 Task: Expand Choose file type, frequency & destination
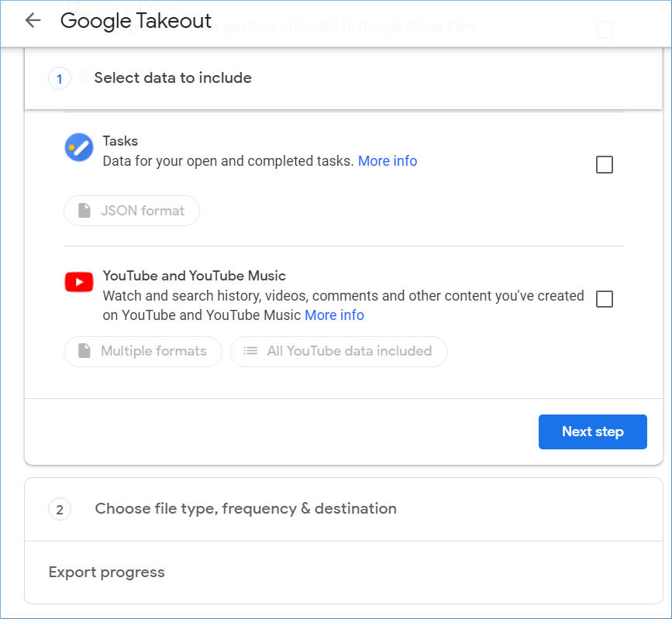pyautogui.click(x=343, y=509)
